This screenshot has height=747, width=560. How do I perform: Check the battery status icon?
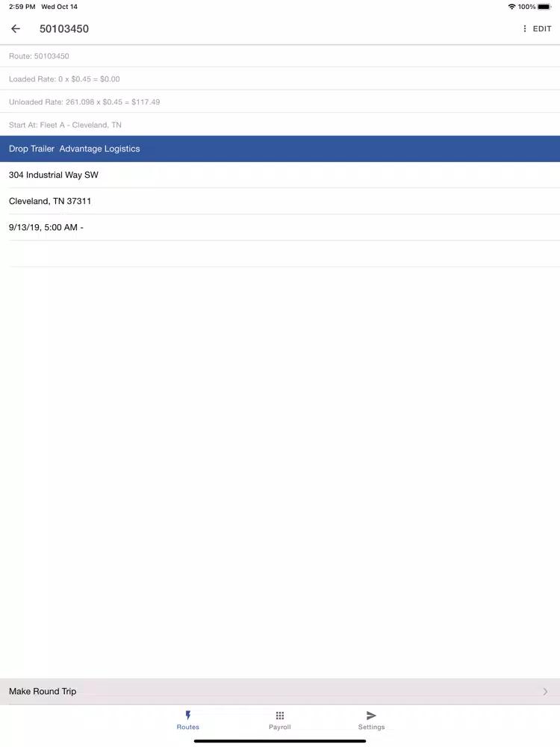coord(544,7)
